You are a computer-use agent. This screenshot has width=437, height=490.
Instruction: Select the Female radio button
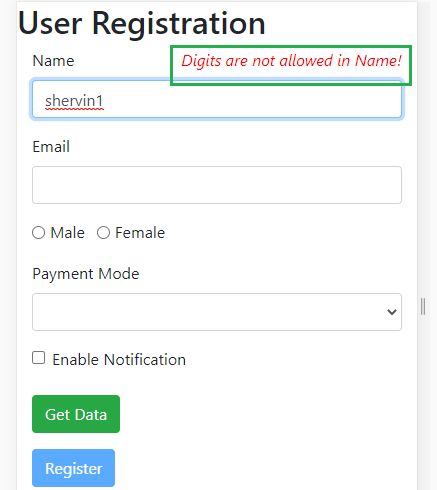[x=103, y=233]
